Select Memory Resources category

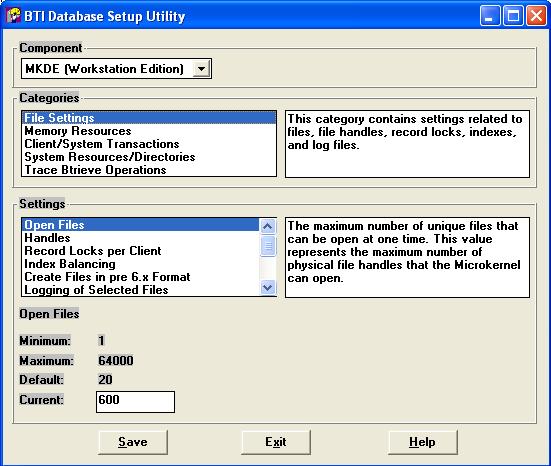149,131
